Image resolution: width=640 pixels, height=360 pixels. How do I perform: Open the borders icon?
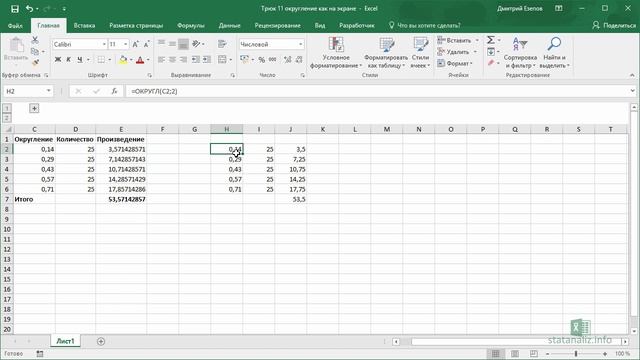(x=101, y=60)
